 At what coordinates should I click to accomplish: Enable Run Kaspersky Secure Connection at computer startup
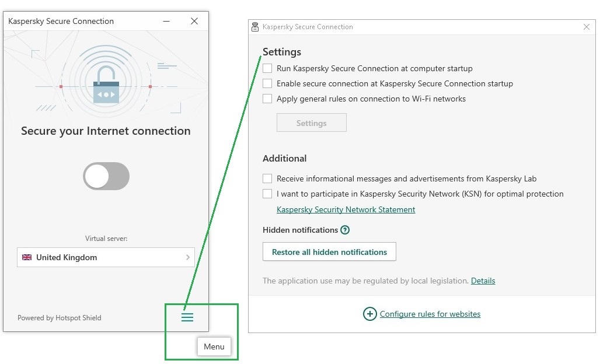tap(267, 68)
